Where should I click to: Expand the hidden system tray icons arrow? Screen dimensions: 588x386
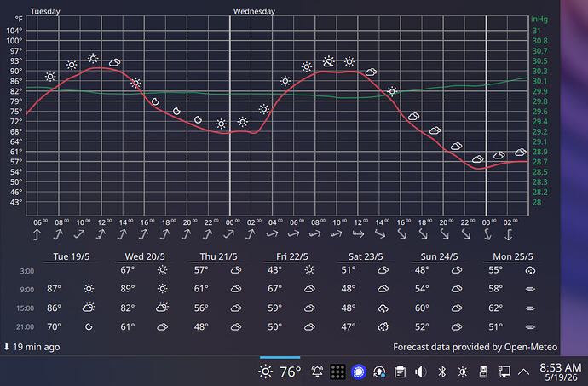(x=524, y=372)
